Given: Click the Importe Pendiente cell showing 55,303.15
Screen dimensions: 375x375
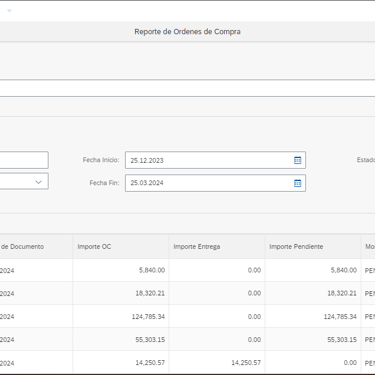Looking at the screenshot, I should coord(313,339).
